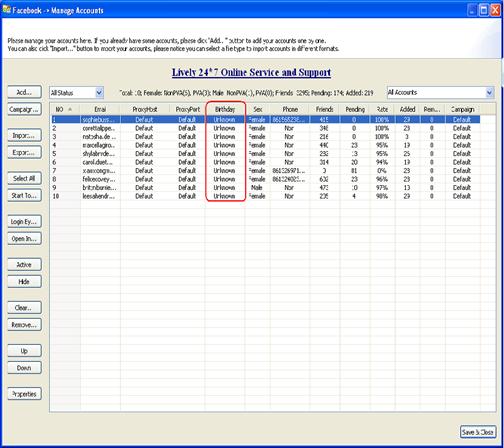
Task: Select account row 6 carol.duet email
Action: point(99,162)
